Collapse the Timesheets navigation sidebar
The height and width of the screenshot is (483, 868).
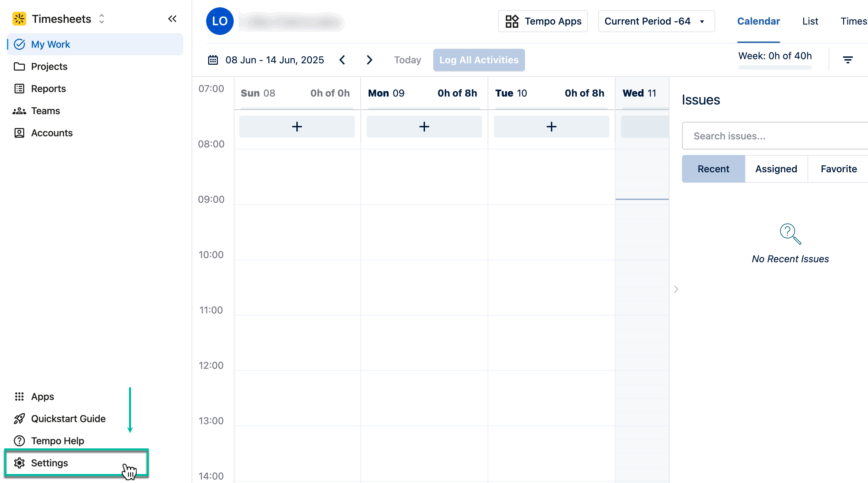click(172, 19)
